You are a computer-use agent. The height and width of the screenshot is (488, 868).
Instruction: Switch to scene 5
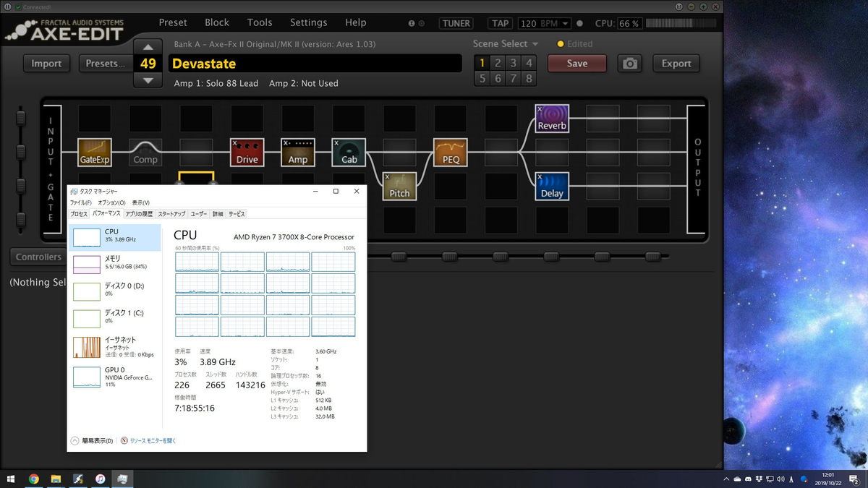pos(482,78)
